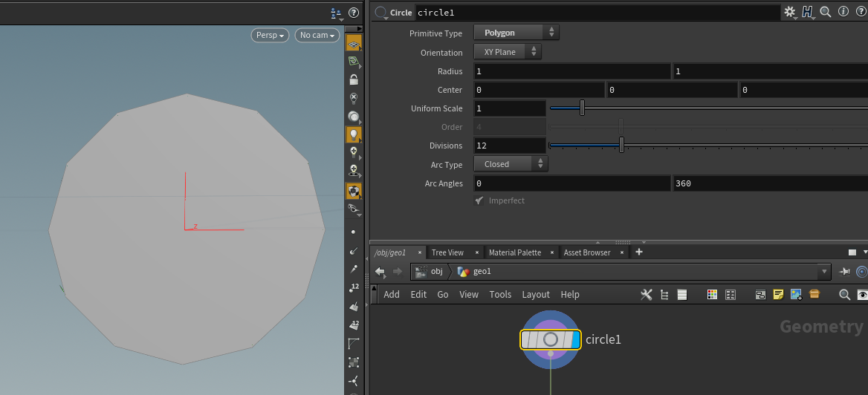Open the Houdini H preset menu
The width and height of the screenshot is (868, 395).
808,12
